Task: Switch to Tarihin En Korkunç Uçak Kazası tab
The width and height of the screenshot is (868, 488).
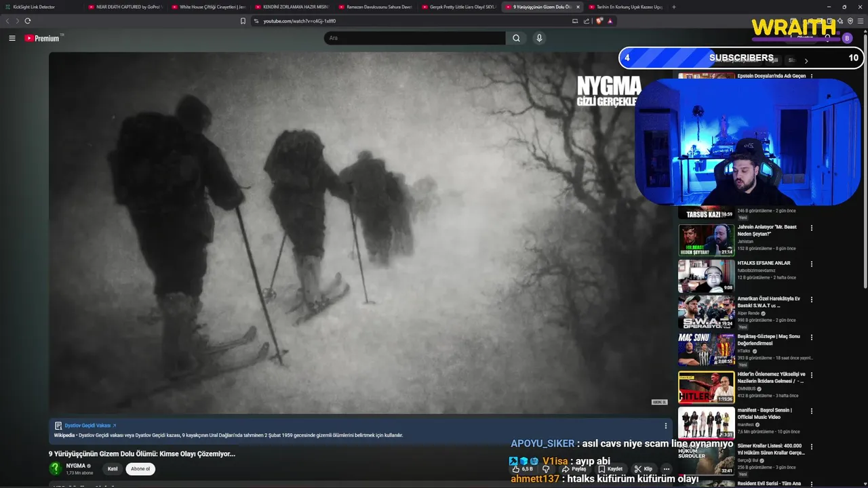Action: point(626,7)
